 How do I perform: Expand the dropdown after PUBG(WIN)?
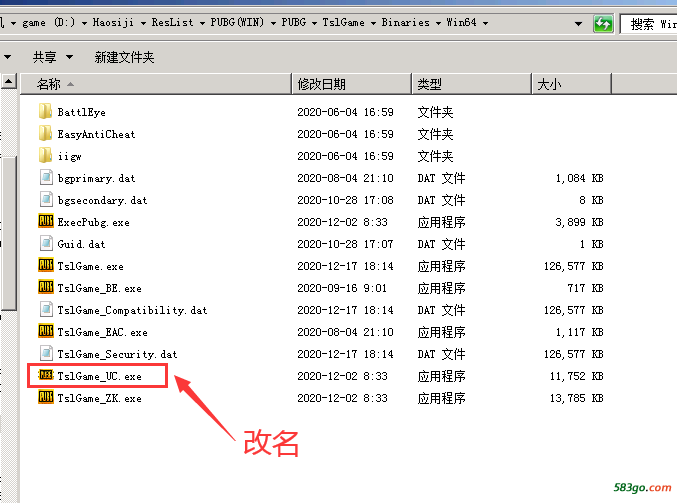coord(273,23)
